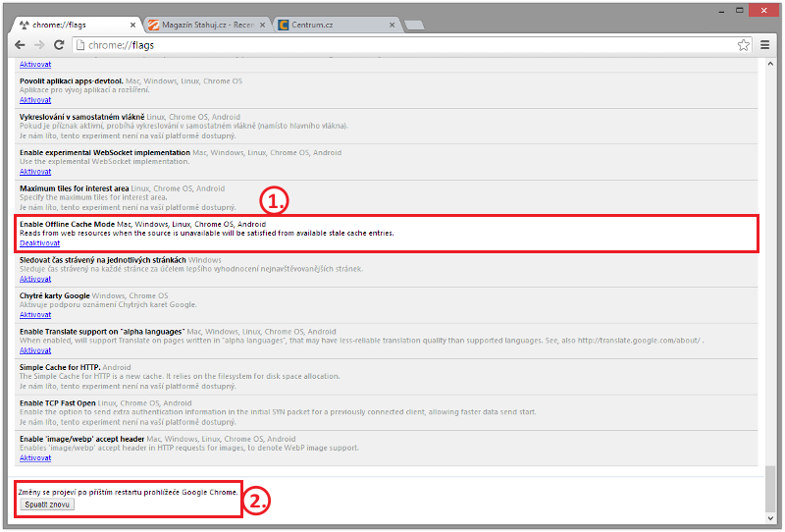Image resolution: width=785 pixels, height=532 pixels.
Task: Click the Enable Offline Cache Mode title
Action: 67,224
